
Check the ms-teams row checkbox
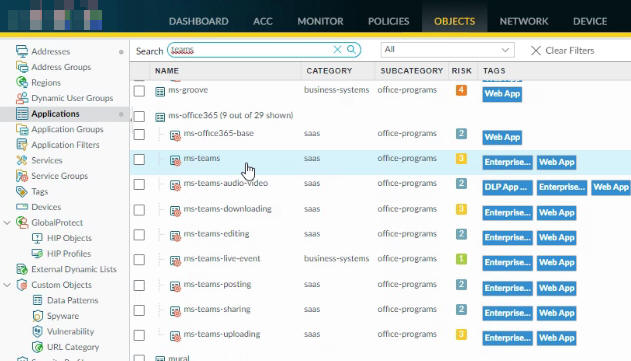click(x=139, y=159)
